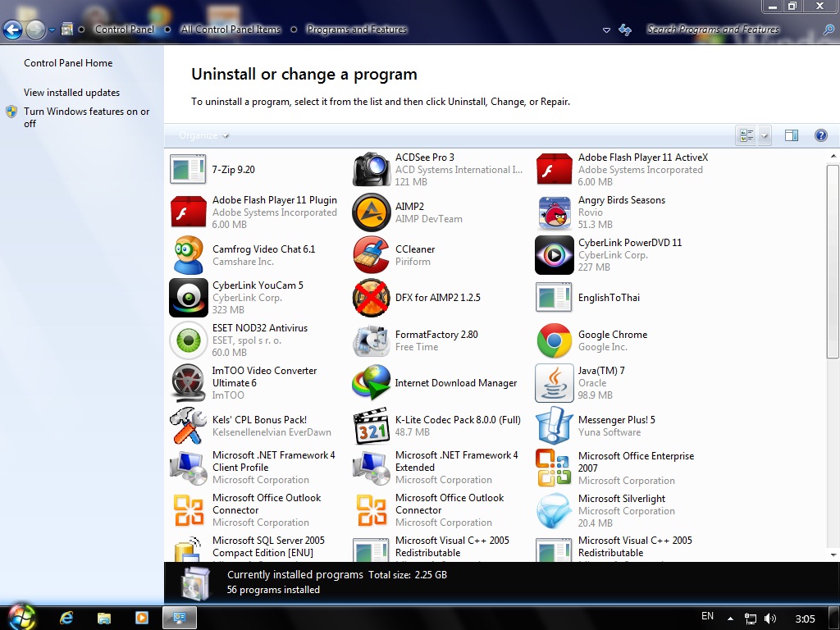This screenshot has width=840, height=630.
Task: Open View installed updates link
Action: click(x=72, y=93)
